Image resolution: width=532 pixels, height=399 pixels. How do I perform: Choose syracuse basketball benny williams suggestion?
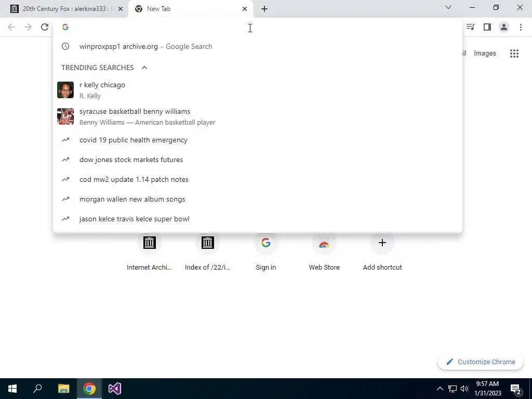point(258,116)
